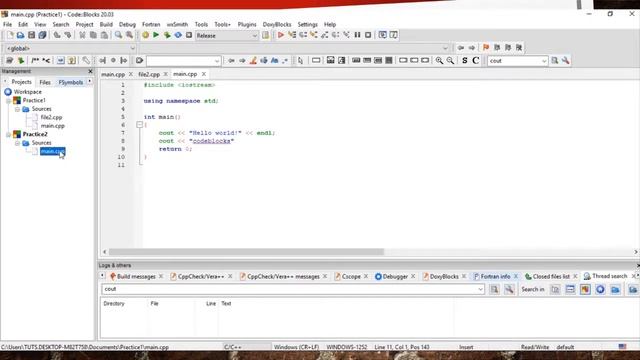Cut selection using the scissors icon
The image size is (640, 360).
click(x=82, y=35)
